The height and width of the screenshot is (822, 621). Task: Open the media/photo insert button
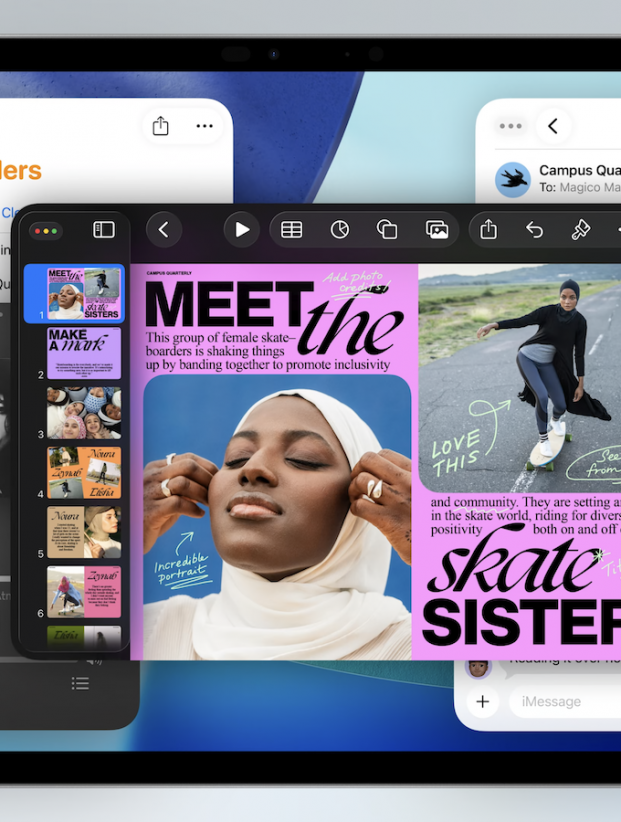(x=437, y=230)
